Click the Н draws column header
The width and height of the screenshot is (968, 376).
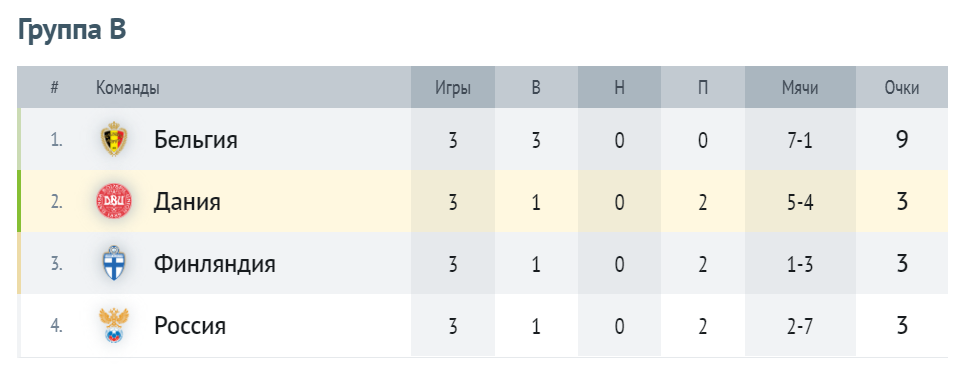point(619,88)
